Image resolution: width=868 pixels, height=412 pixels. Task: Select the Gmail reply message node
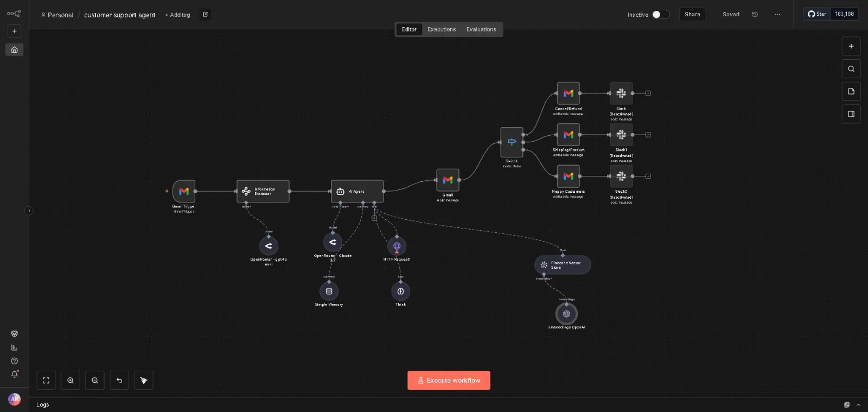(x=448, y=180)
